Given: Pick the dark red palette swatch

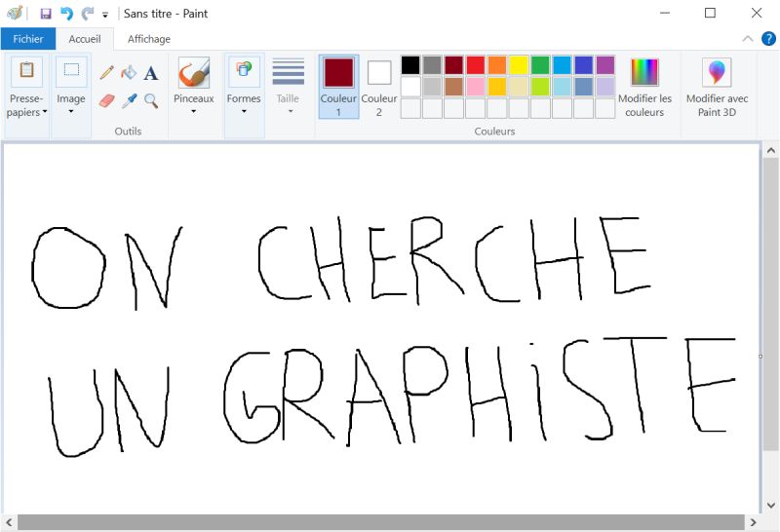Looking at the screenshot, I should (x=453, y=65).
